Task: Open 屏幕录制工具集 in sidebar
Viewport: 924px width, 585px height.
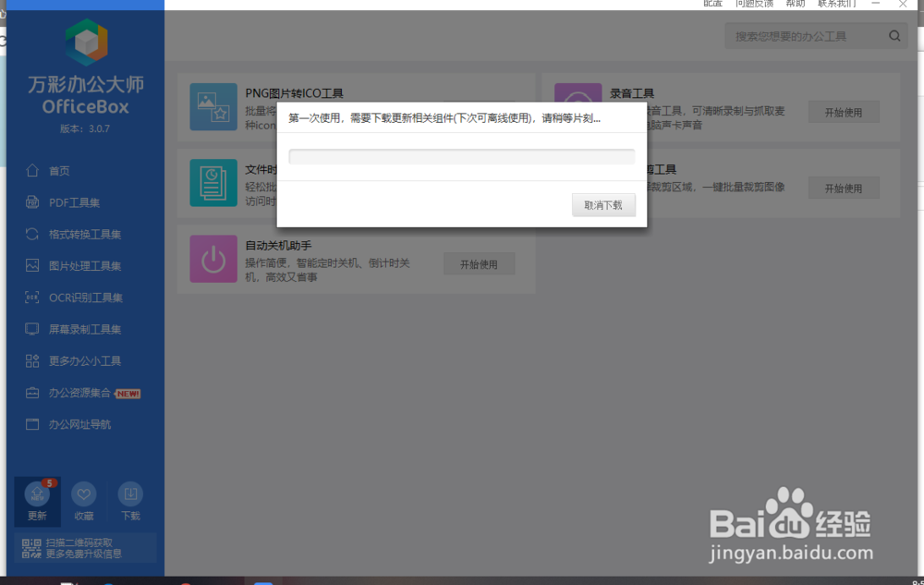Action: tap(85, 329)
